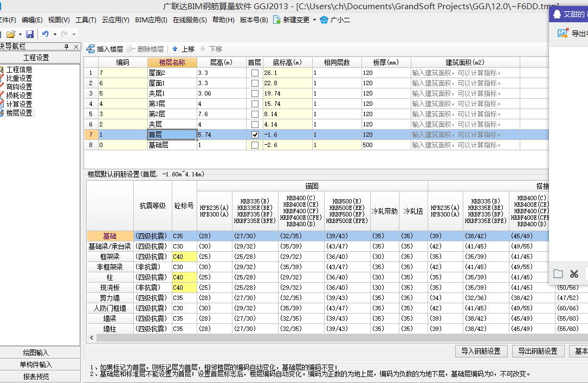
Task: Select the 基础 row header
Action: click(110, 236)
